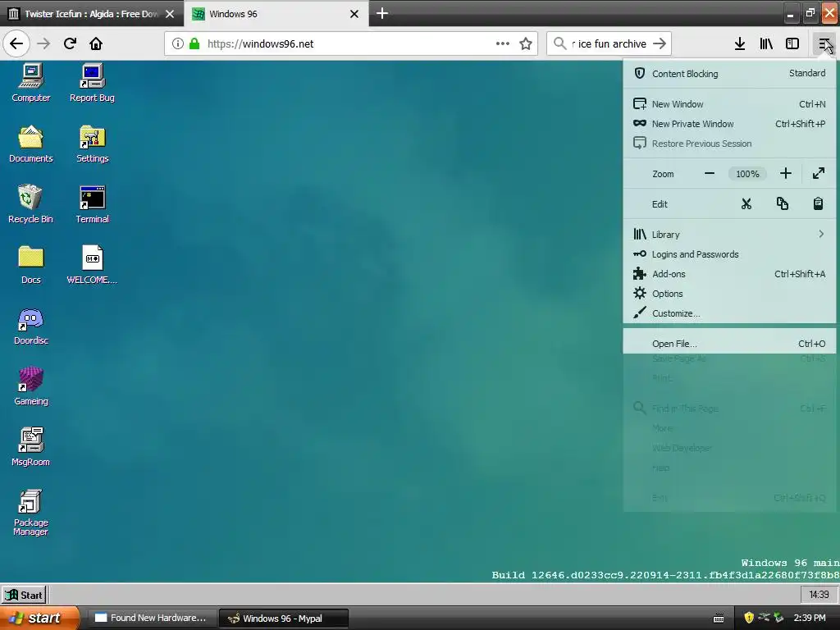
Task: Cut selection using scissors icon
Action: [x=746, y=203]
